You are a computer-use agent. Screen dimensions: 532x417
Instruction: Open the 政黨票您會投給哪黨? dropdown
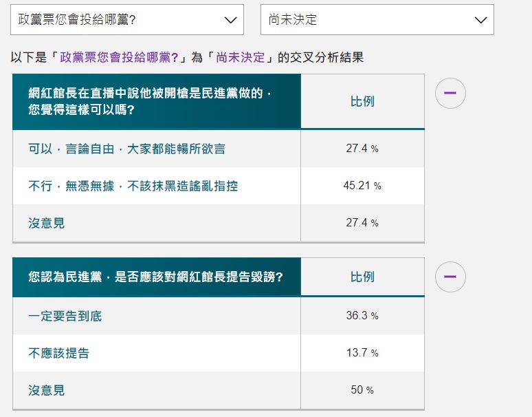pyautogui.click(x=127, y=20)
